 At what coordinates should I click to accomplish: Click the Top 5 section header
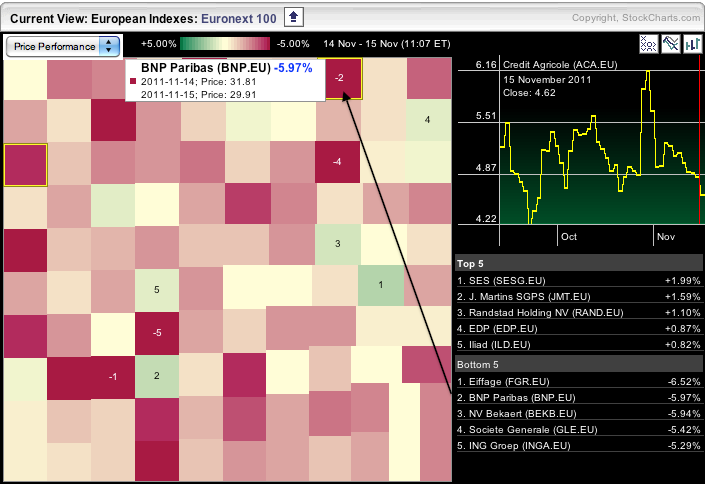(579, 264)
